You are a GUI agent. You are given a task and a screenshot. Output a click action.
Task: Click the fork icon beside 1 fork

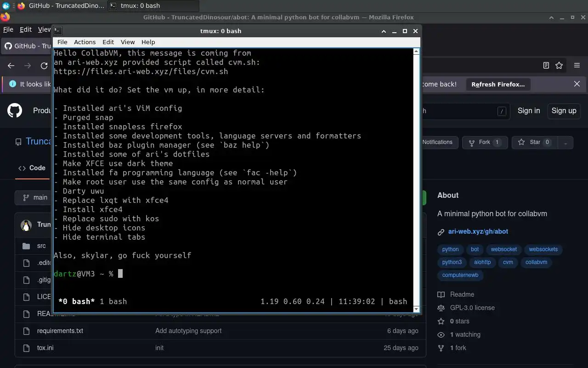[x=441, y=348]
